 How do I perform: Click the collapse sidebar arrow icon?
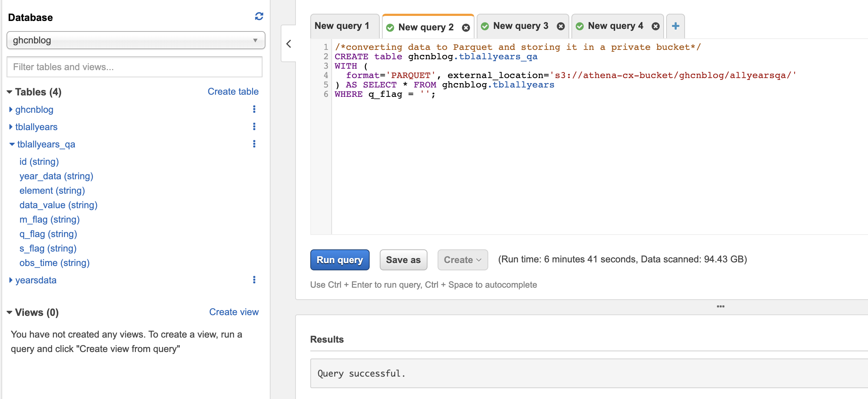(289, 44)
